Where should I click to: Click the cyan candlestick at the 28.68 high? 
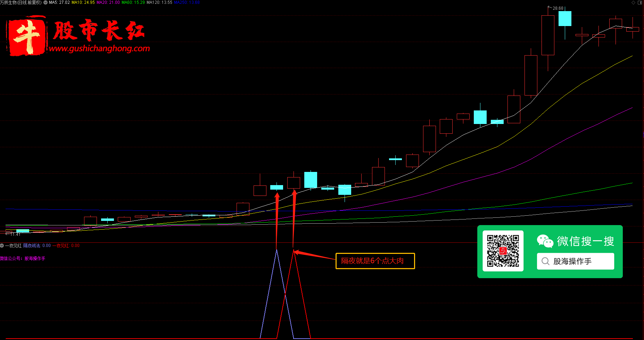coord(565,18)
